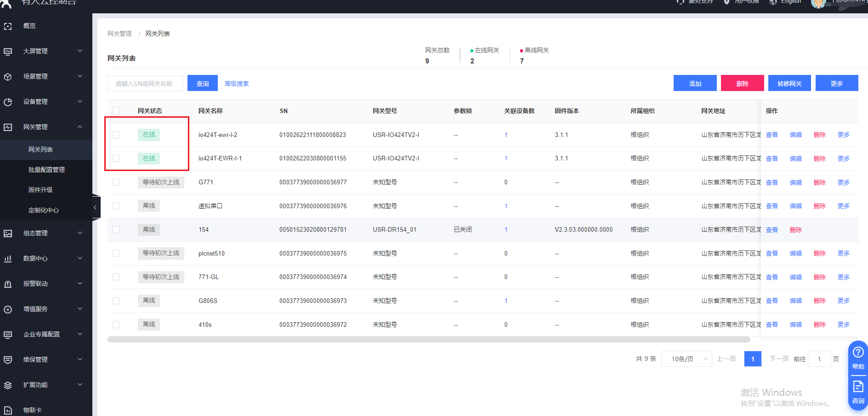This screenshot has width=868, height=416.
Task: Open the 10条/页 page size dropdown
Action: tap(686, 359)
